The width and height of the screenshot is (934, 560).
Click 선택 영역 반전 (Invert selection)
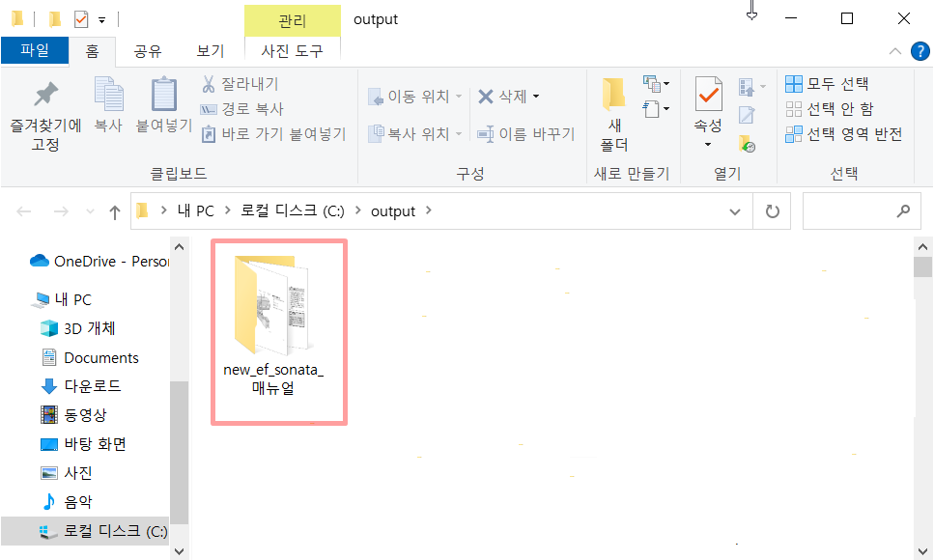(844, 134)
